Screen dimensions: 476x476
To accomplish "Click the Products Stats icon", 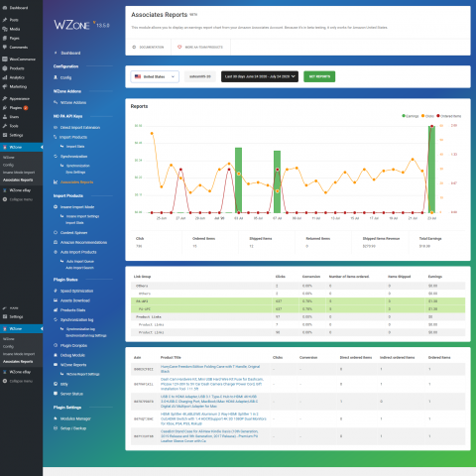I will (x=56, y=310).
